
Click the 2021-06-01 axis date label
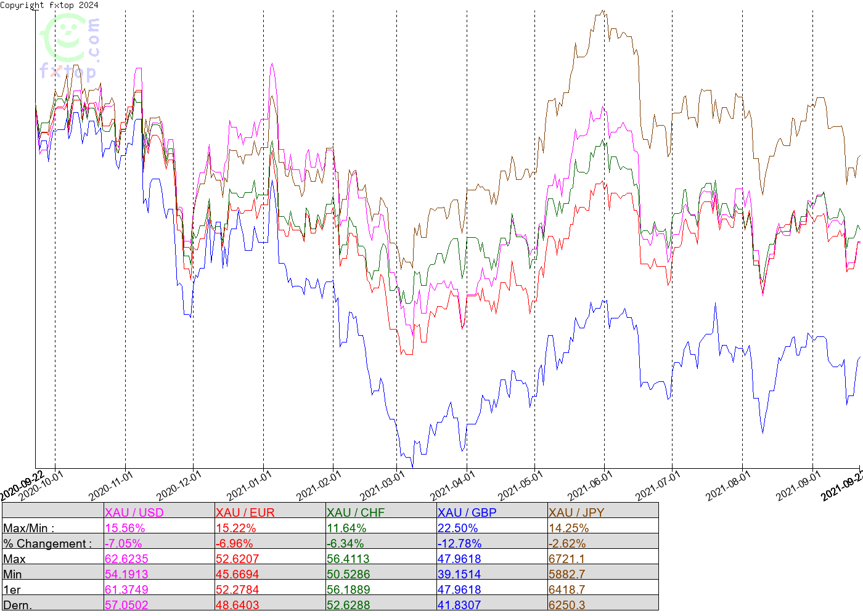pos(590,486)
